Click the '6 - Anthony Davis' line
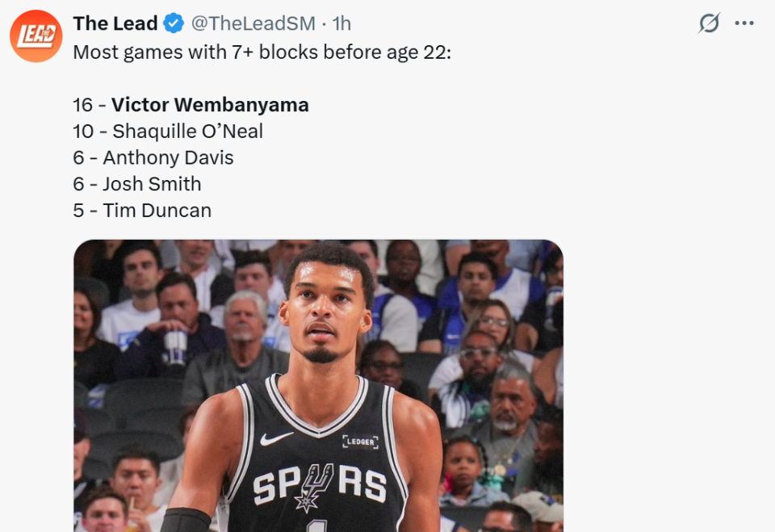Screen dimensions: 775x532 pyautogui.click(x=153, y=157)
